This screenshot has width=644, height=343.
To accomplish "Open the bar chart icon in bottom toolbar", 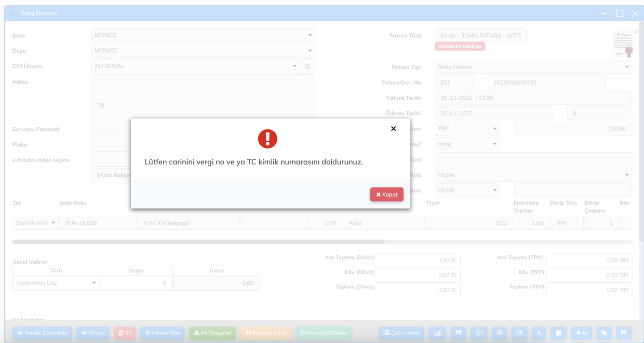I will [437, 333].
